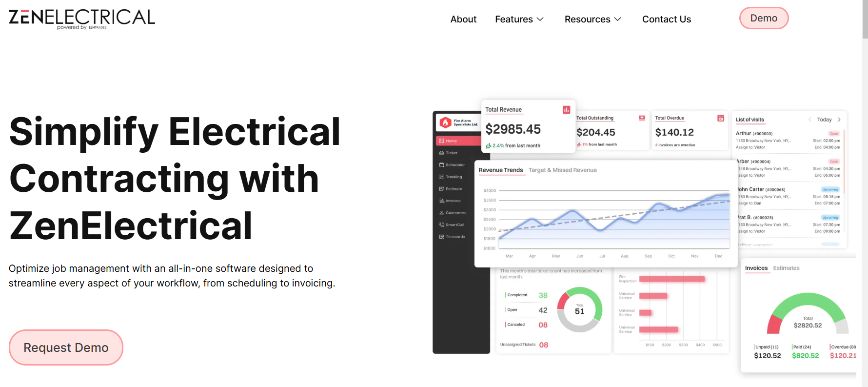
Task: Click the Request Demo button
Action: [x=66, y=347]
